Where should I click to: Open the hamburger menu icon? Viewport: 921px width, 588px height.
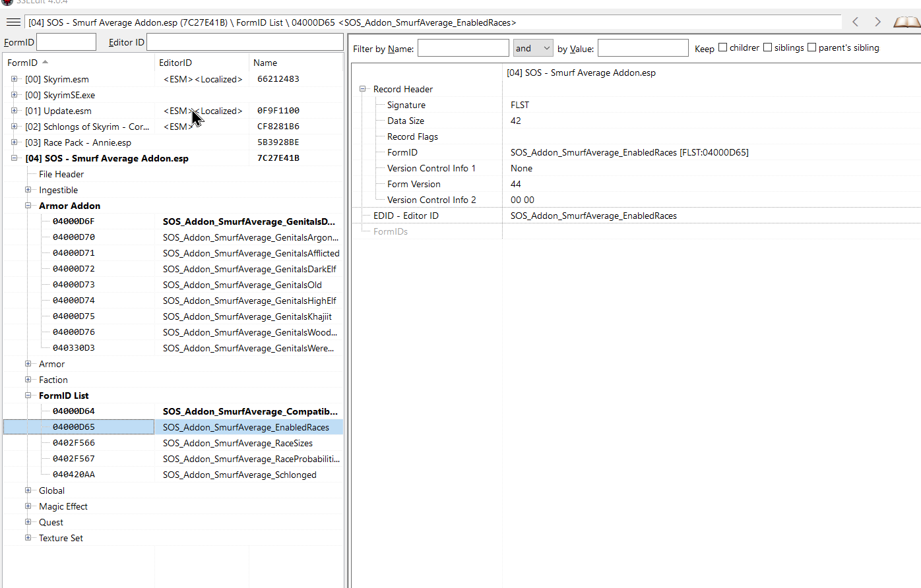[13, 22]
